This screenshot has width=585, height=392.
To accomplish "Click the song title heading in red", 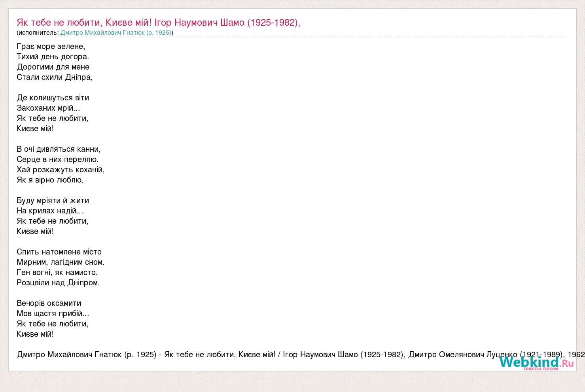I will point(158,23).
